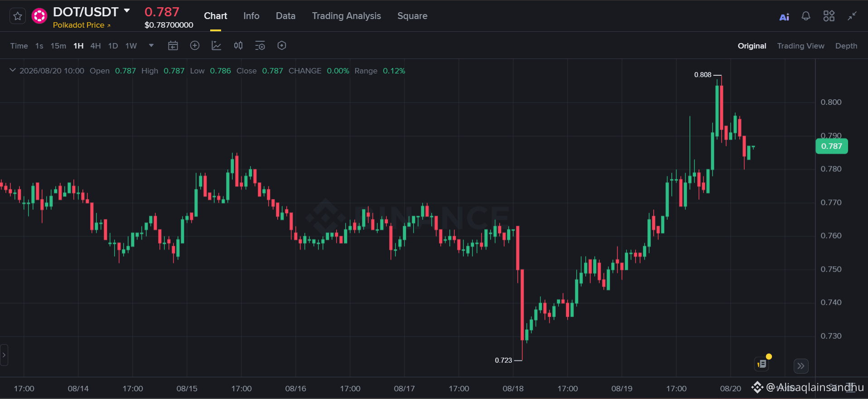Open the candlestick chart style icon
The image size is (868, 399).
point(238,46)
